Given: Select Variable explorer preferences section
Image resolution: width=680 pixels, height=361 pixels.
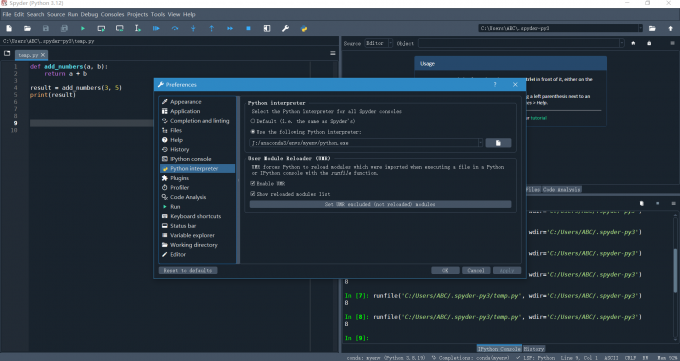Looking at the screenshot, I should point(198,235).
